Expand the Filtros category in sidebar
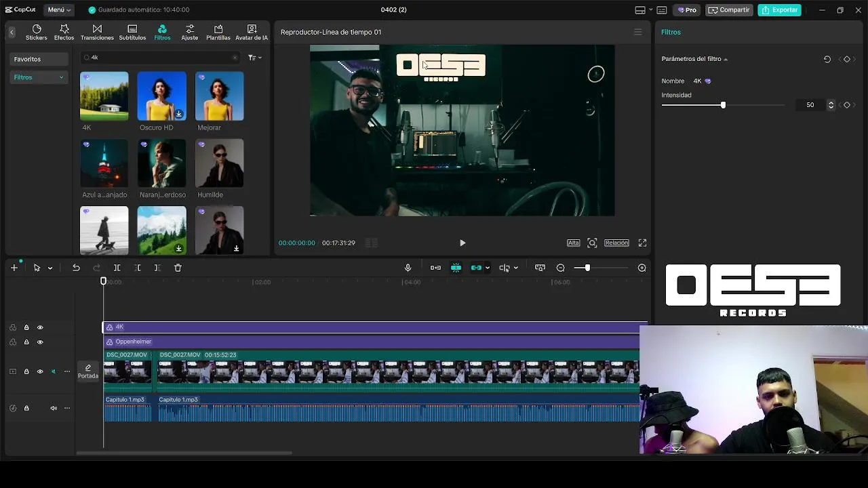The image size is (868, 488). tap(61, 77)
